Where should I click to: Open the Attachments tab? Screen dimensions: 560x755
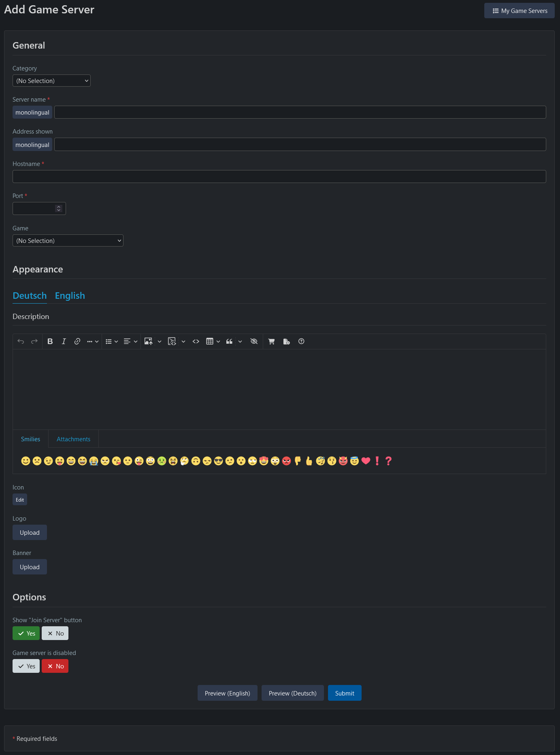tap(73, 439)
